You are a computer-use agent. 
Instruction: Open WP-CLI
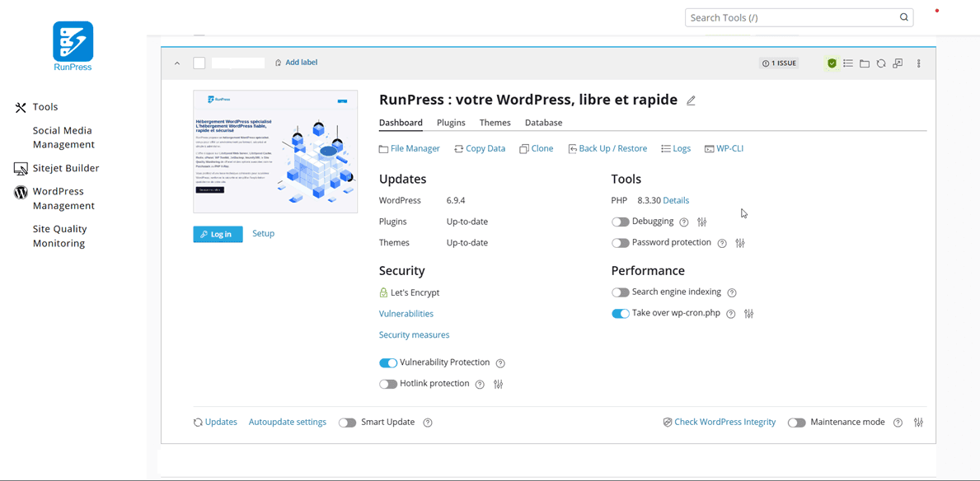724,149
